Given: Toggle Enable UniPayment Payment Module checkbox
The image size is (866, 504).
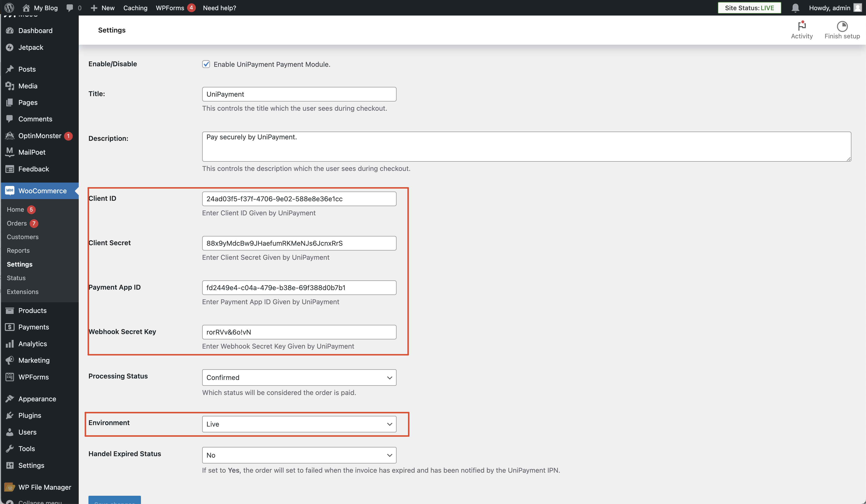Looking at the screenshot, I should [206, 64].
